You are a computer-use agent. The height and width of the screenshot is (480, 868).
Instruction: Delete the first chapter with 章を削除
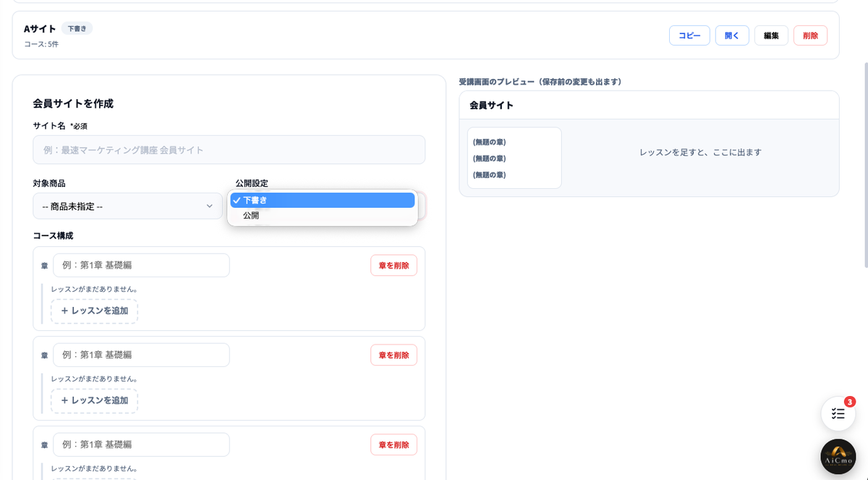(x=393, y=266)
